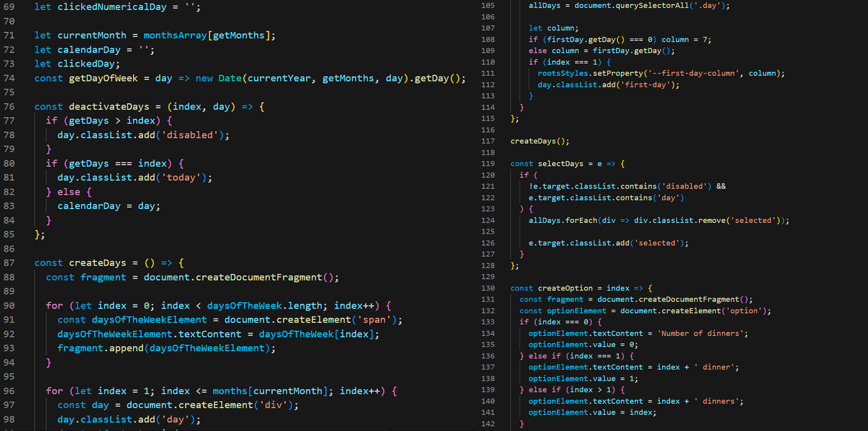The image size is (868, 431).
Task: Click 'clickedDay' on line 73
Action: click(86, 64)
